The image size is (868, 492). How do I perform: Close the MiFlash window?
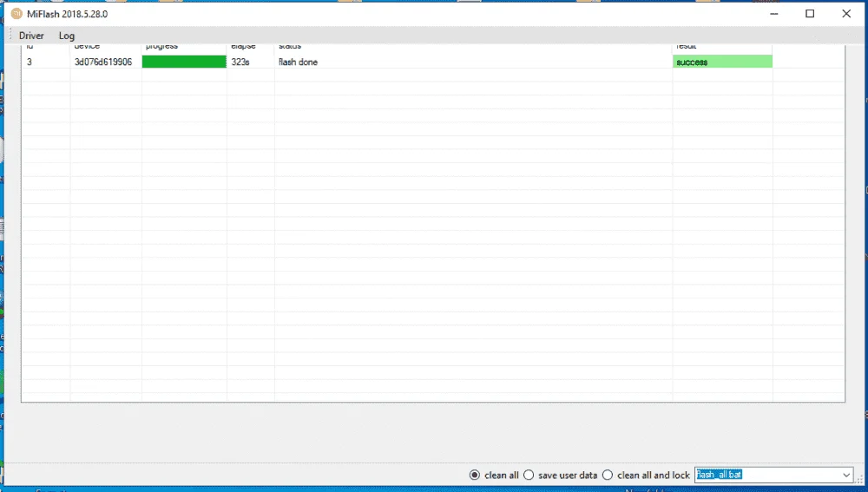846,14
